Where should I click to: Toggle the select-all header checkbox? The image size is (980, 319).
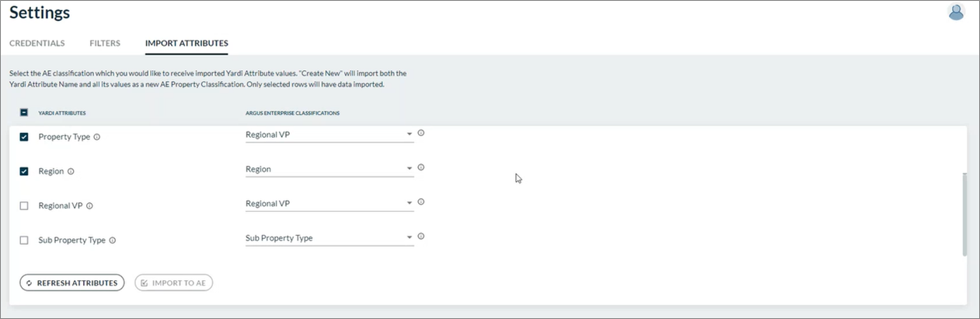(24, 112)
